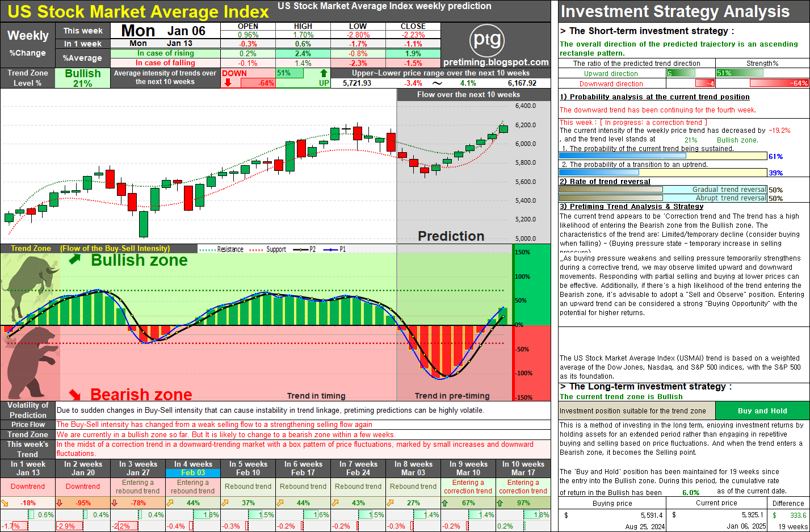Open the pretiming.blogspot.com link
Screen dimensions: 810x532
pos(496,62)
